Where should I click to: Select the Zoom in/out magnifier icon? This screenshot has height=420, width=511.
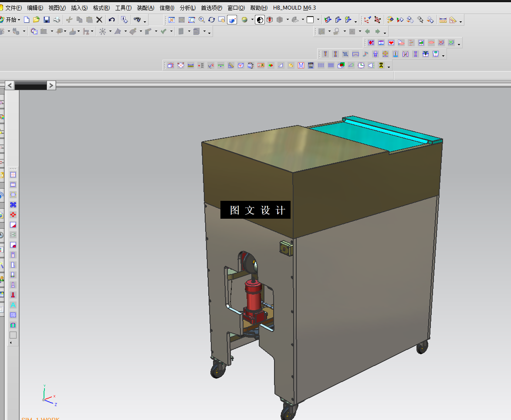[x=202, y=20]
